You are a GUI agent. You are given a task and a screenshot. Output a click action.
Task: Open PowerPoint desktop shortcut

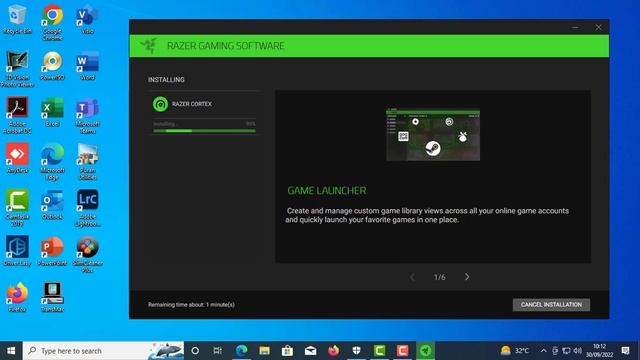pos(52,251)
